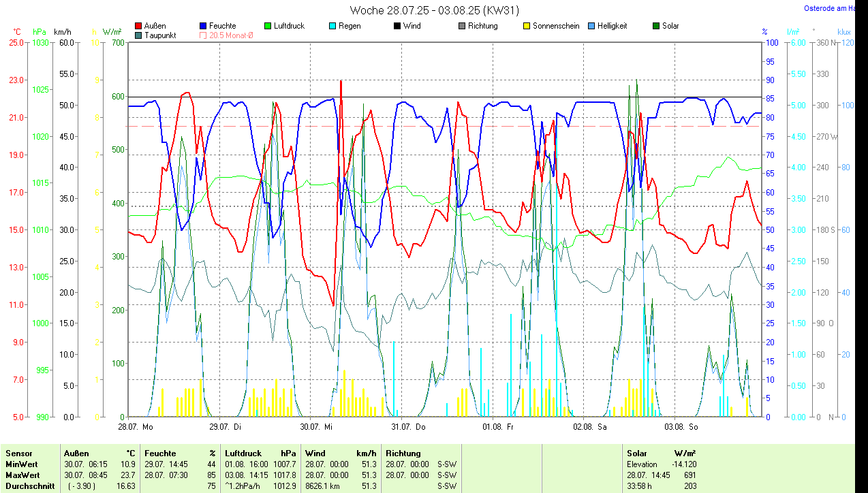Click the Durchschnitt row label
The height and width of the screenshot is (493, 868).
(30, 486)
